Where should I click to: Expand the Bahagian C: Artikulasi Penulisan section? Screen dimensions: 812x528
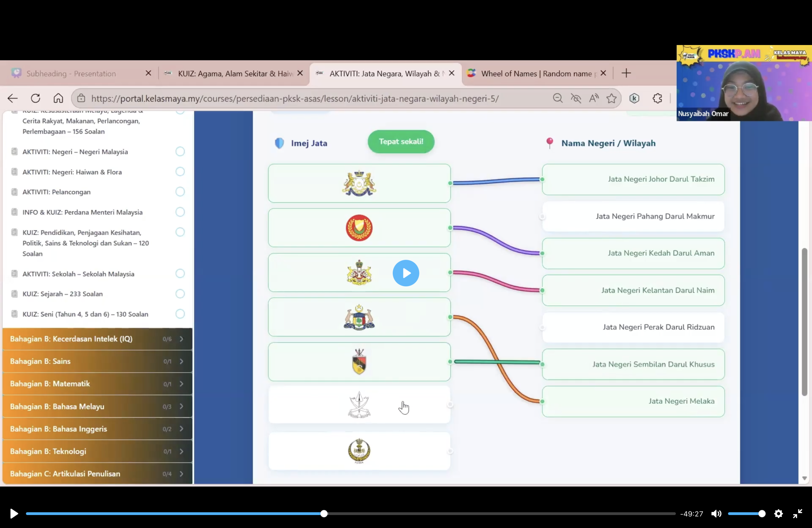[97, 474]
